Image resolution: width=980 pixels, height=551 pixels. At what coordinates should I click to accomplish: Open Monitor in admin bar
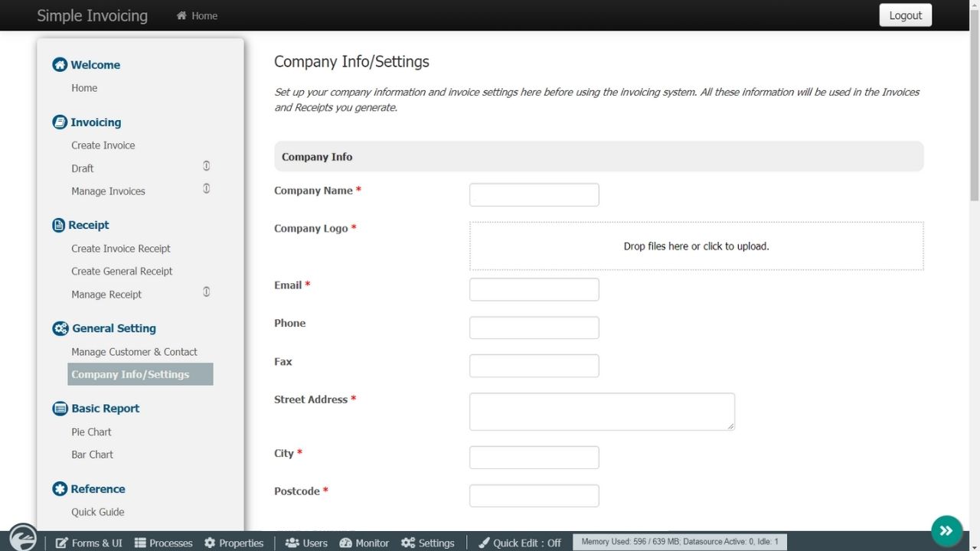pyautogui.click(x=364, y=543)
